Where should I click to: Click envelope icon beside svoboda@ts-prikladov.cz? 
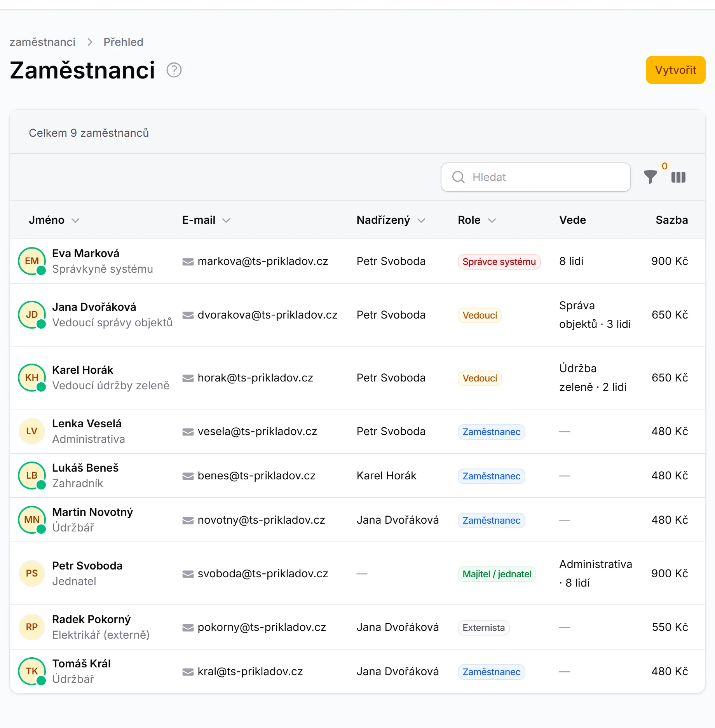[188, 574]
